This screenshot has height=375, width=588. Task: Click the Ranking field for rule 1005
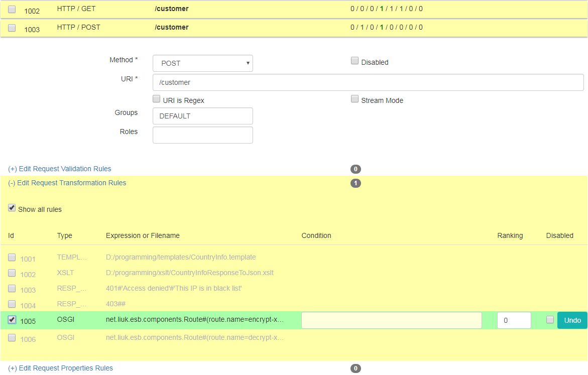[x=514, y=320]
